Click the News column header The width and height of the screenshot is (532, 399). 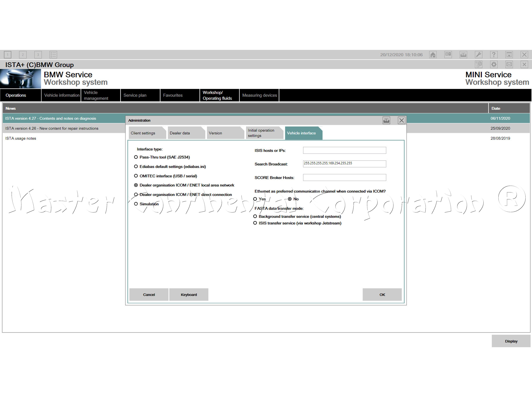coord(245,108)
